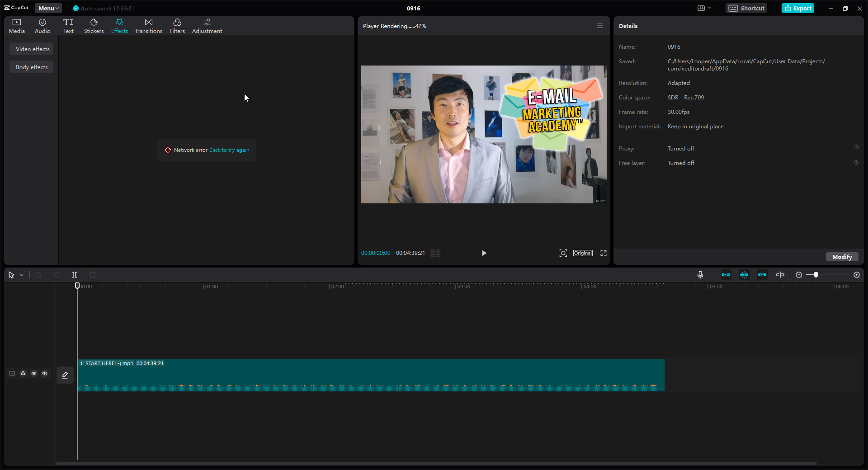Click the 'SDR - Rec.709' color space value
868x470 pixels.
click(x=686, y=98)
